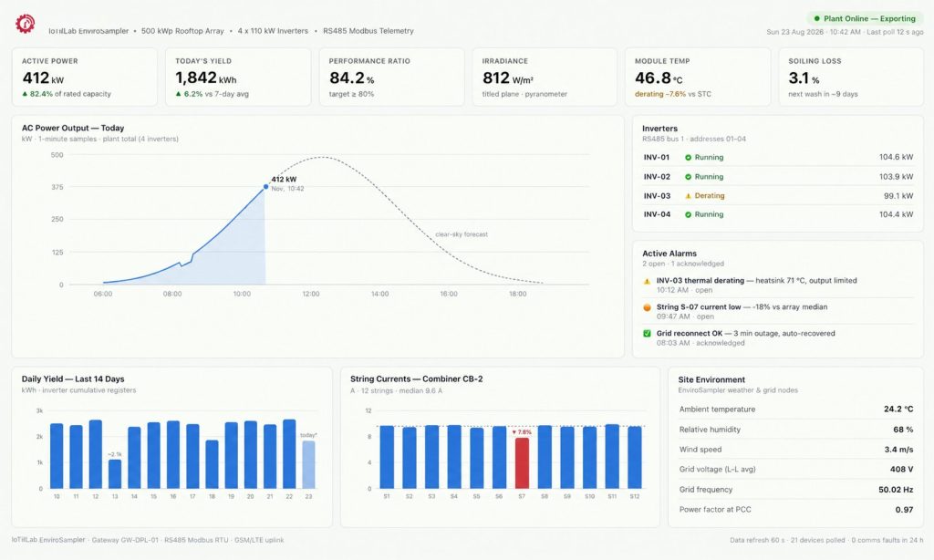Click the green running icon for INV-02
The image size is (934, 560).
[688, 177]
